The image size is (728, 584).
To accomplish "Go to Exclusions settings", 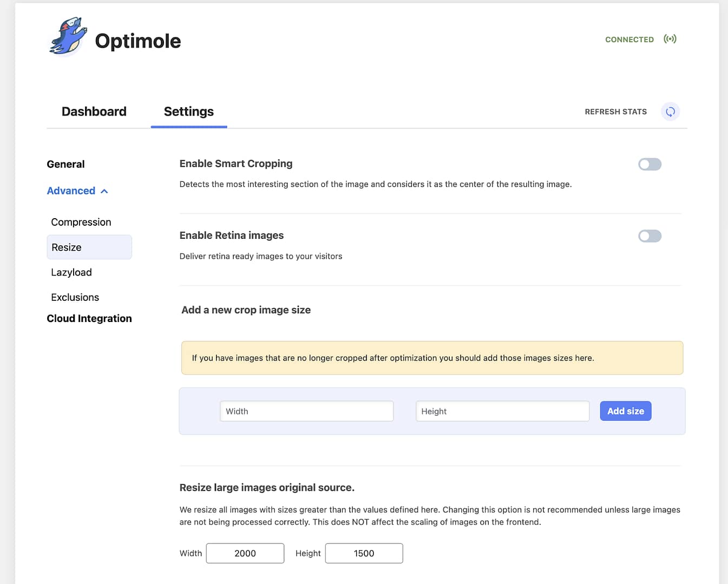I will (x=75, y=297).
